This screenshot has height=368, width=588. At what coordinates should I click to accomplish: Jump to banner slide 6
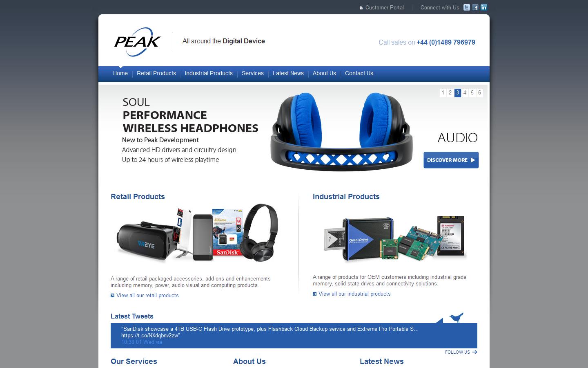coord(480,93)
